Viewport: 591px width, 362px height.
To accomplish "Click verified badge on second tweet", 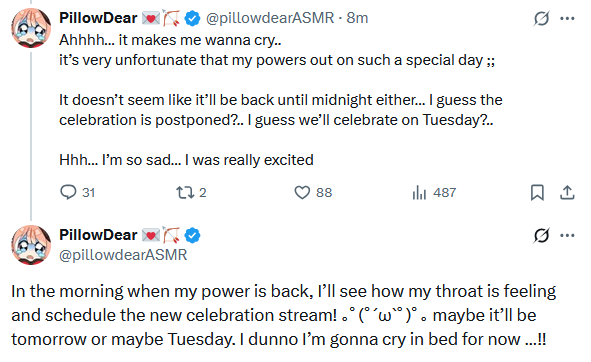I will tap(193, 235).
